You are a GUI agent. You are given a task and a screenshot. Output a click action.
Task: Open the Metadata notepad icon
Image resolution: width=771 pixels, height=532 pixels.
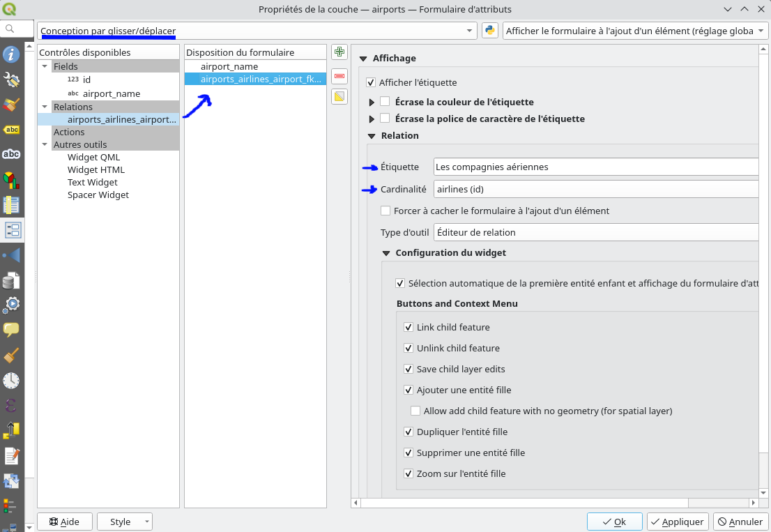point(11,456)
